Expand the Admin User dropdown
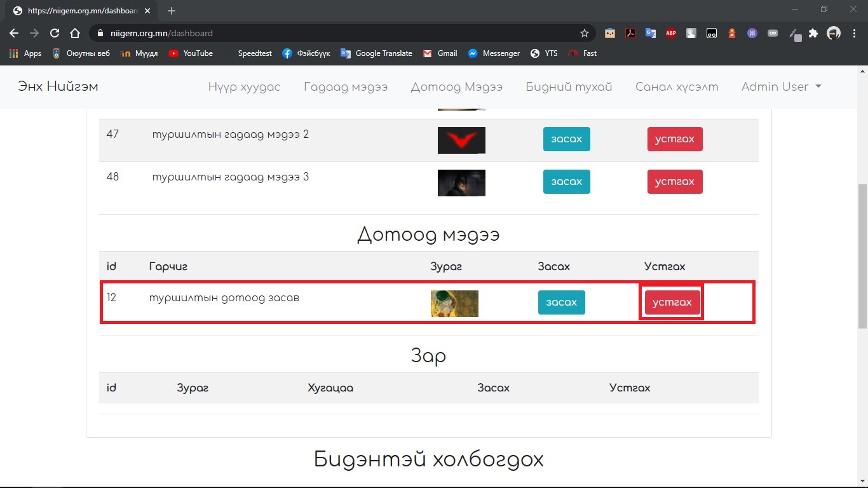 point(781,87)
